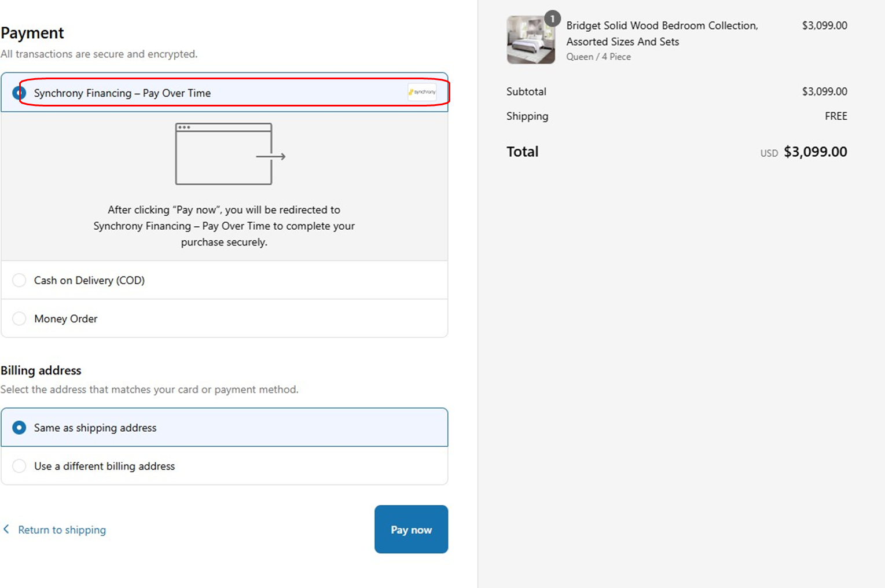The image size is (885, 588).
Task: Select Synchrony Financing – Pay Over Time radio
Action: pyautogui.click(x=19, y=93)
